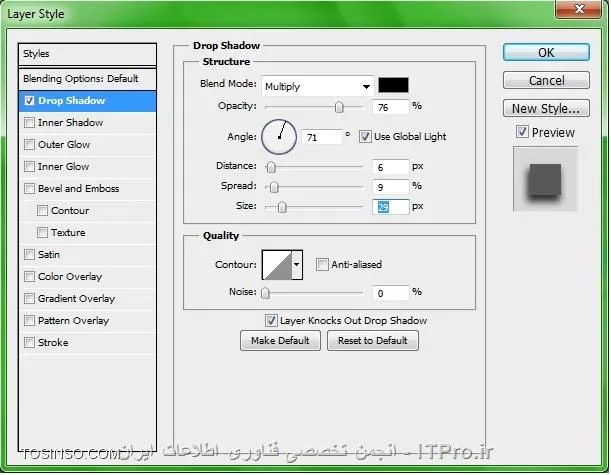The width and height of the screenshot is (611, 475).
Task: Toggle the Use Global Light checkbox
Action: (x=365, y=136)
